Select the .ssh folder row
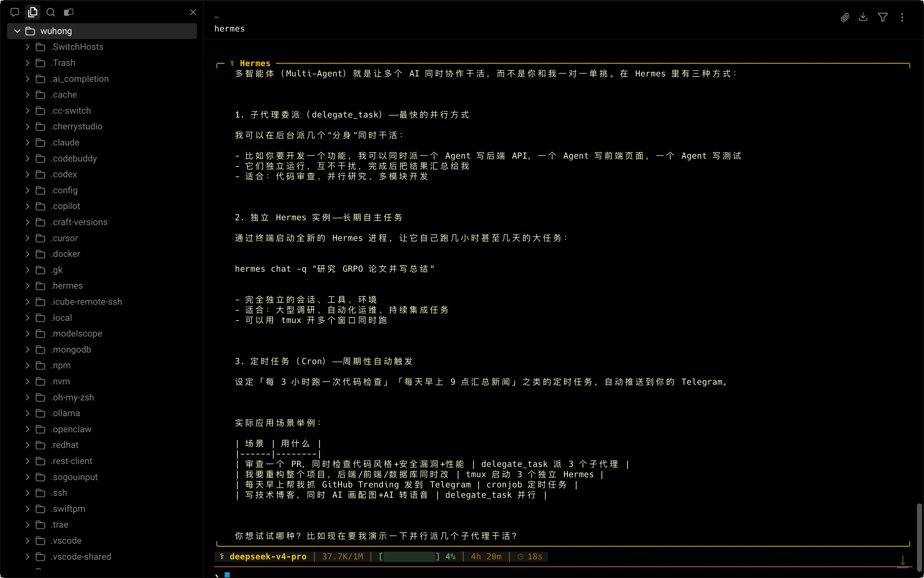Screen dimensions: 924x578 [x=102, y=493]
